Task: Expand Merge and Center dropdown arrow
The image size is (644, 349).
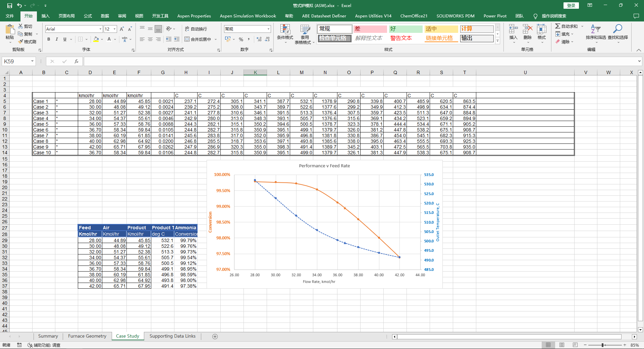Action: pos(216,39)
